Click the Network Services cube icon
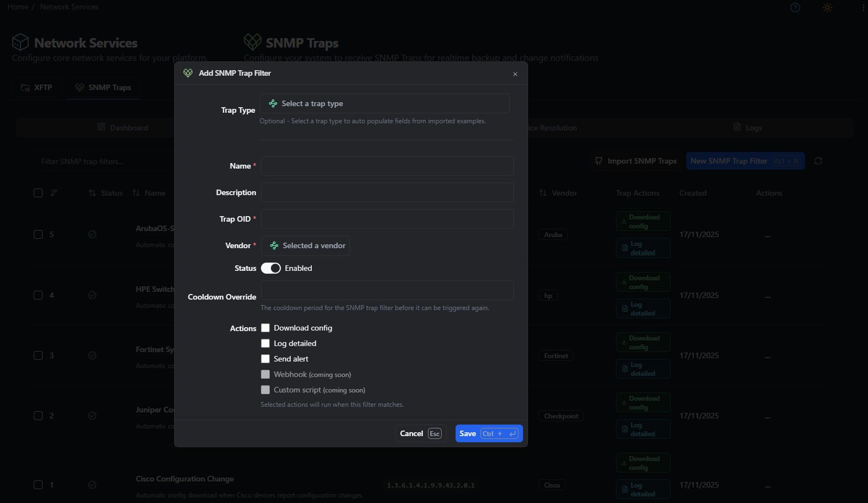This screenshot has width=868, height=503. pyautogui.click(x=20, y=42)
